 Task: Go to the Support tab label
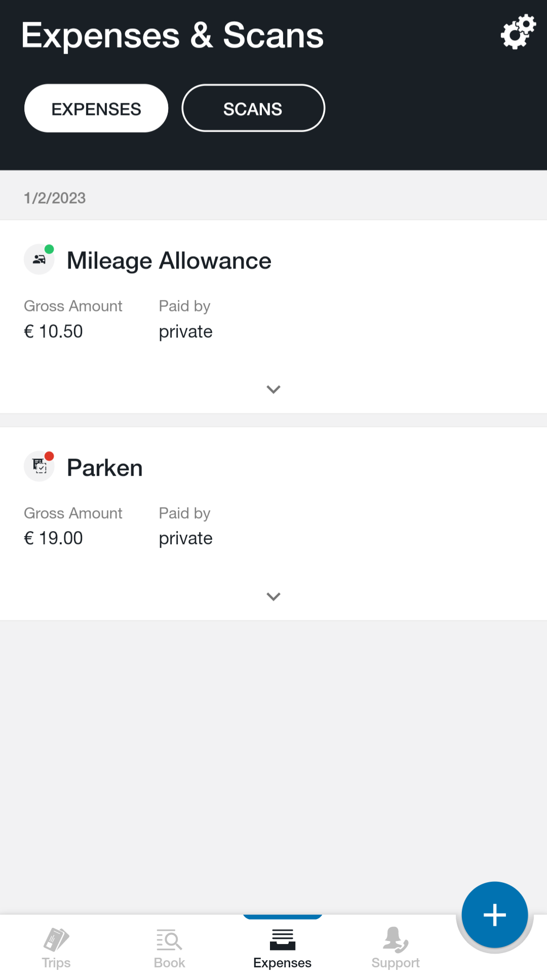pyautogui.click(x=396, y=963)
